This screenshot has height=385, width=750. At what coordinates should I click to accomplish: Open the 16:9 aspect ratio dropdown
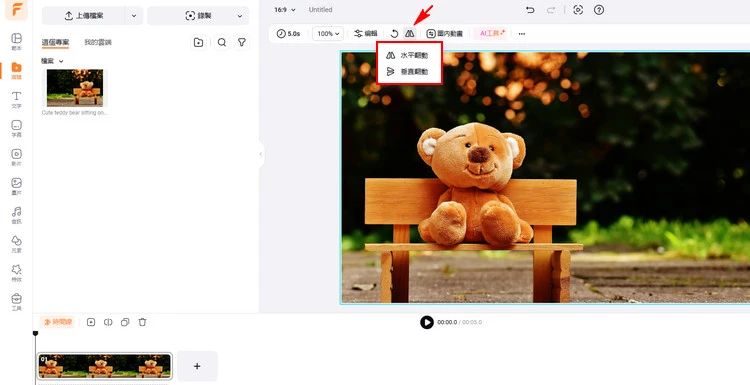tap(285, 10)
